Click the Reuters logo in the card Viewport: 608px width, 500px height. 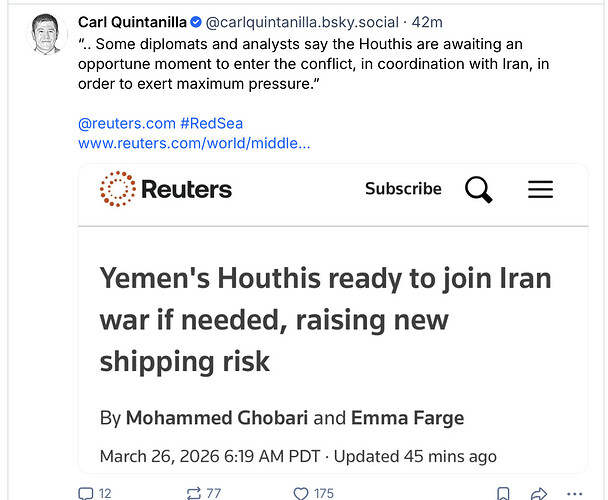(x=166, y=189)
